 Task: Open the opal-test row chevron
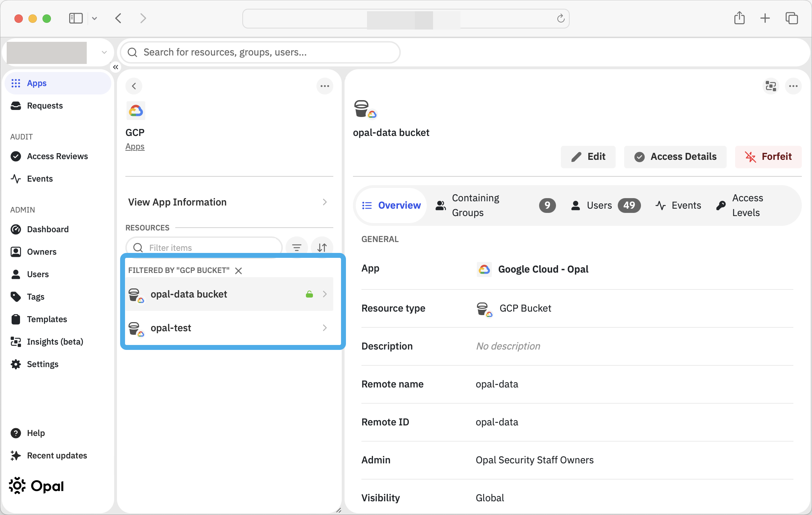(x=325, y=328)
